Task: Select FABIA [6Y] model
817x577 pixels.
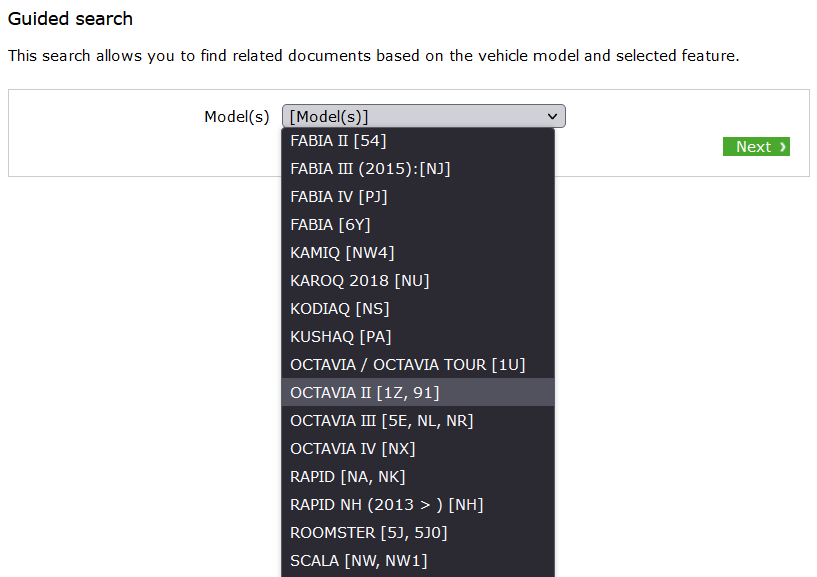Action: point(418,225)
